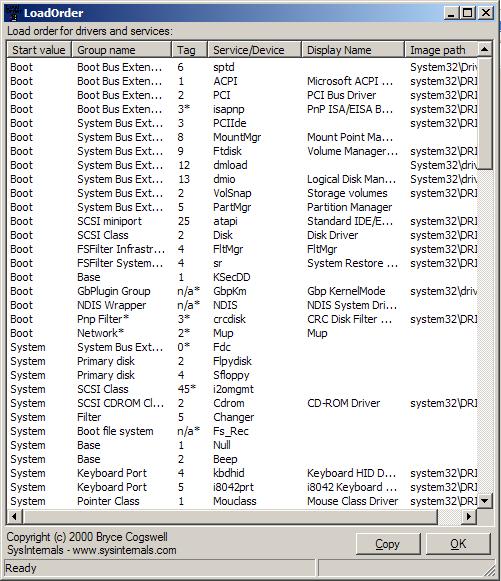Sort by Group name column header
Image resolution: width=501 pixels, height=581 pixels.
(121, 50)
